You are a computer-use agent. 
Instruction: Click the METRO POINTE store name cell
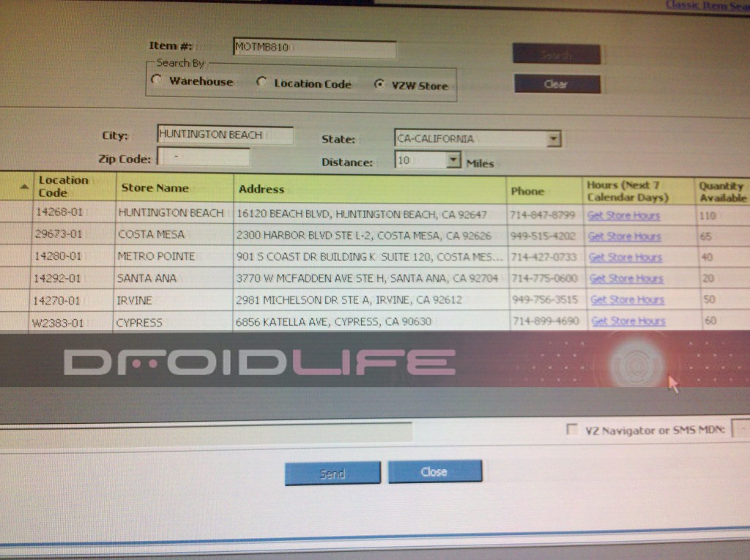pos(157,256)
